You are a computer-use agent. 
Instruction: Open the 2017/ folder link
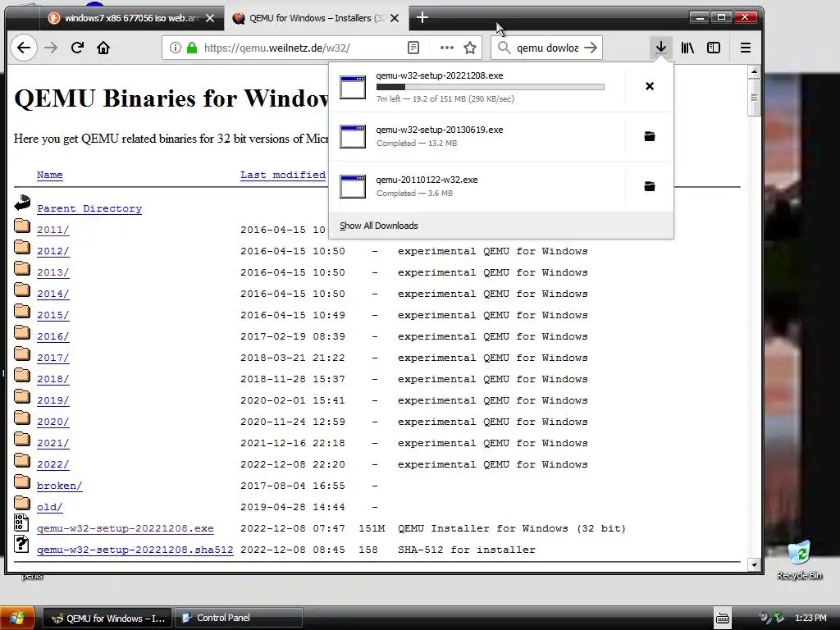click(x=53, y=358)
